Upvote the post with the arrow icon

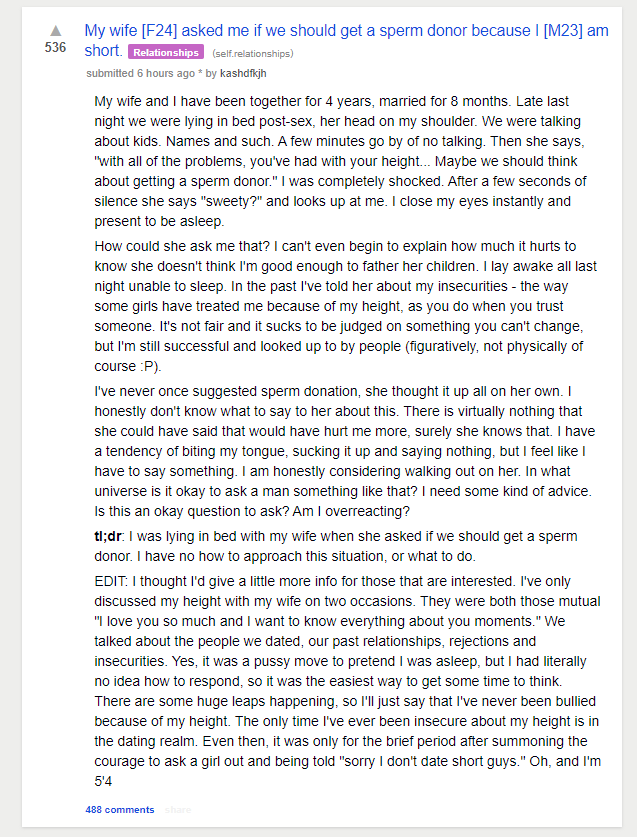(56, 31)
